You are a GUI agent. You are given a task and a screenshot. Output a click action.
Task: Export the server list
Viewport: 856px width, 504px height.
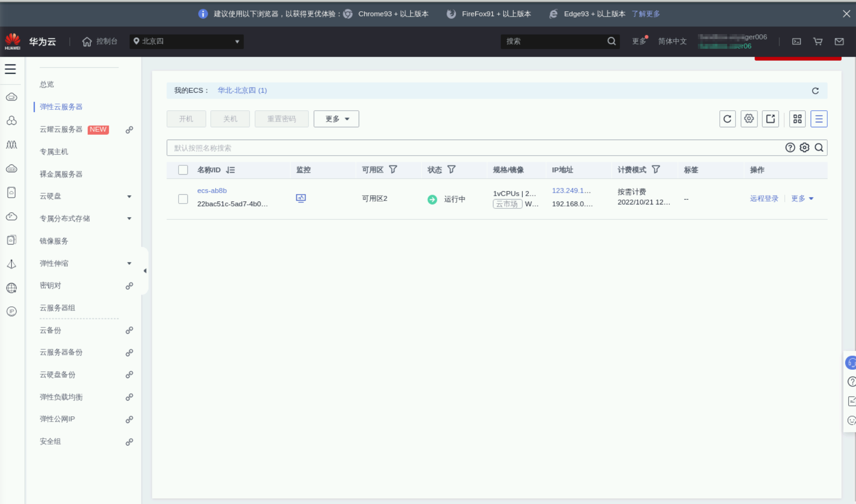(770, 119)
